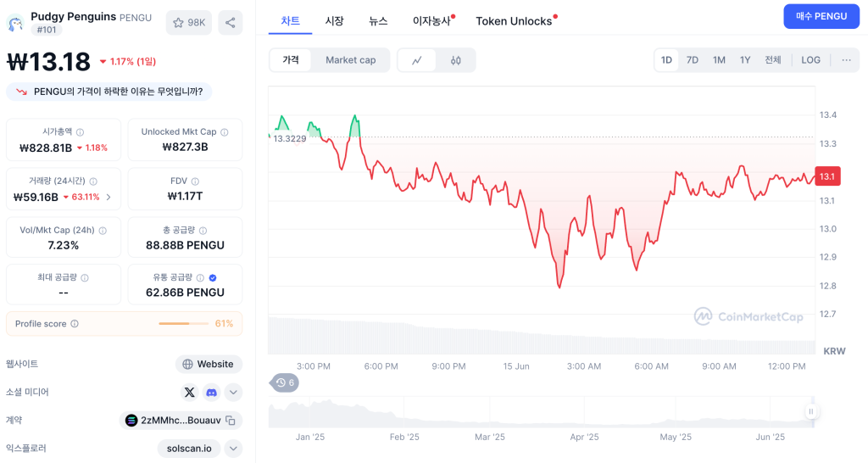This screenshot has width=868, height=463.
Task: Select the 1Y time range
Action: pyautogui.click(x=745, y=60)
